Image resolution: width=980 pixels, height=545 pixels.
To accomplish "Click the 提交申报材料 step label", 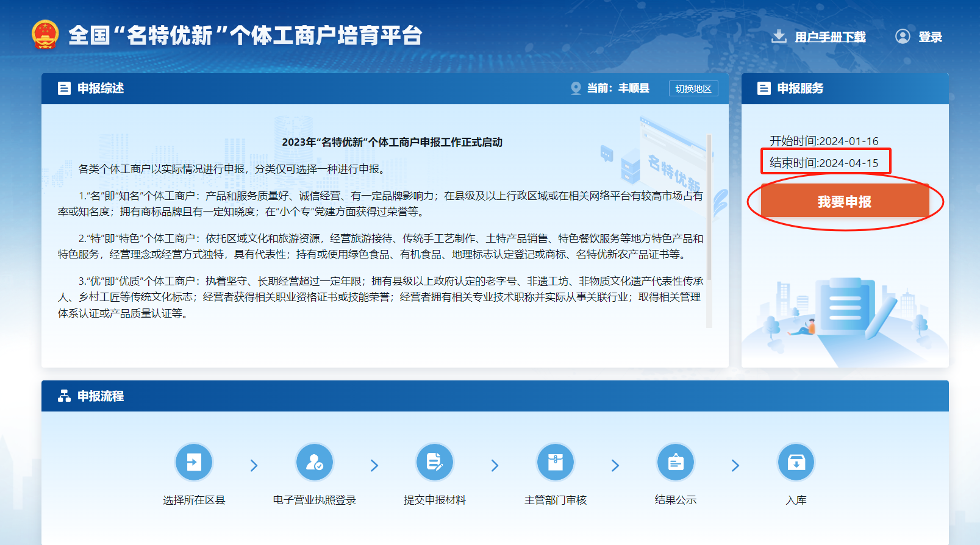I will [x=435, y=500].
